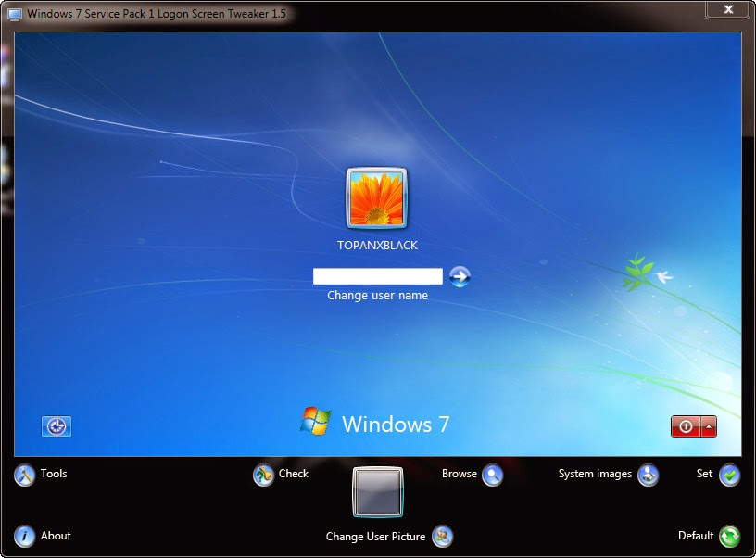The height and width of the screenshot is (558, 756).
Task: Click the About label
Action: [56, 536]
